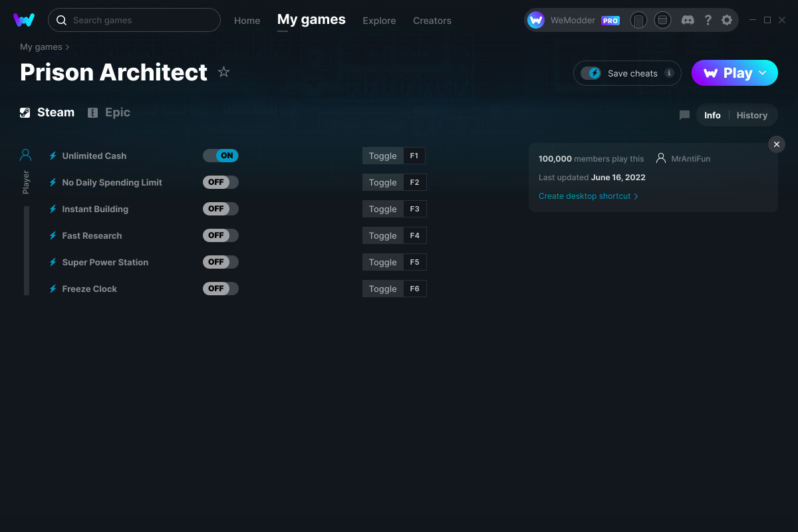The image size is (798, 532).
Task: Open the Discord icon link
Action: pos(688,20)
